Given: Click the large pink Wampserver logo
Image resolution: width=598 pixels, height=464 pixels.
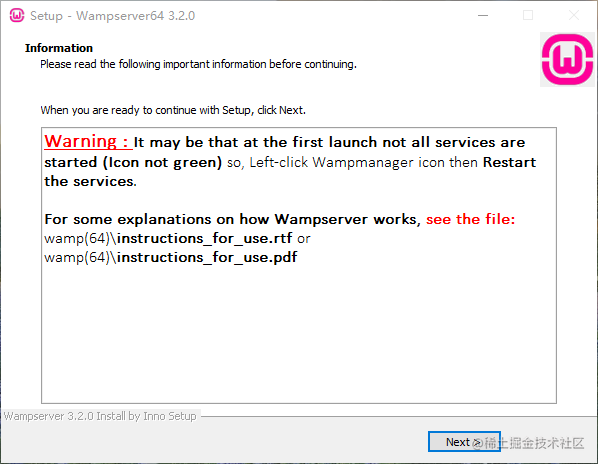Looking at the screenshot, I should [567, 59].
